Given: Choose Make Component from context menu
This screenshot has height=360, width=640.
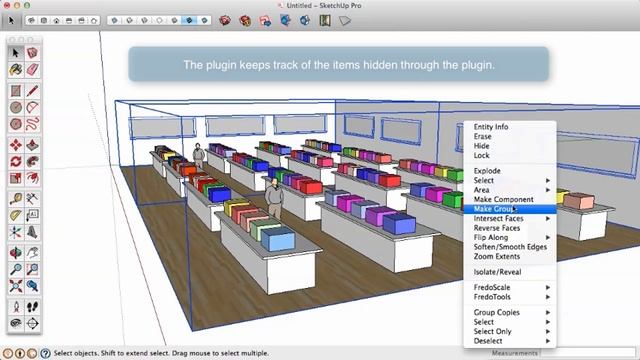Looking at the screenshot, I should [510, 199].
